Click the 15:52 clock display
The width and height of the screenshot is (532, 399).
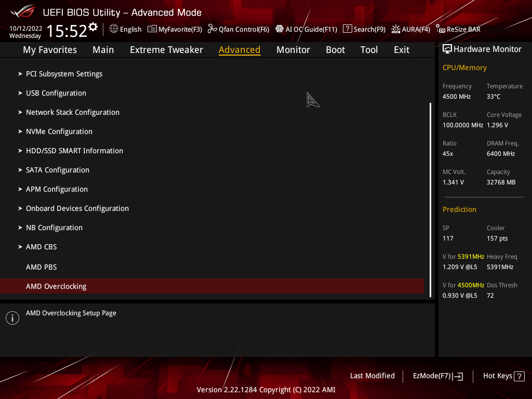click(66, 31)
